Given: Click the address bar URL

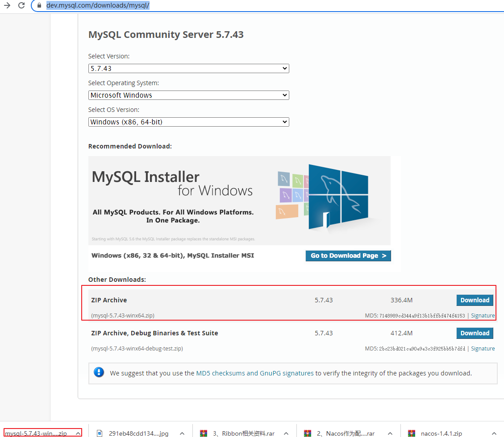Looking at the screenshot, I should (98, 5).
